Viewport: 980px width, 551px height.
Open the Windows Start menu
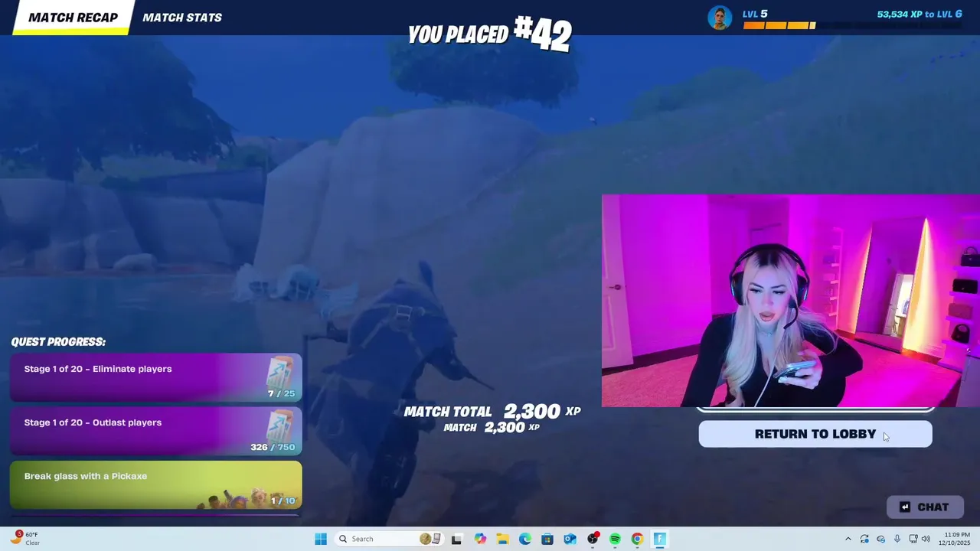321,539
